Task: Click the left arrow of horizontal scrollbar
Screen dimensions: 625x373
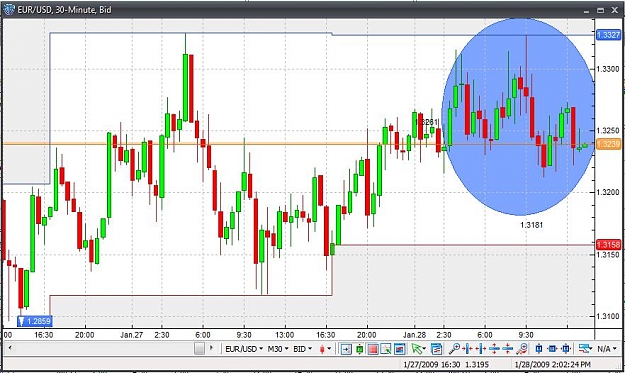Action: 10,348
